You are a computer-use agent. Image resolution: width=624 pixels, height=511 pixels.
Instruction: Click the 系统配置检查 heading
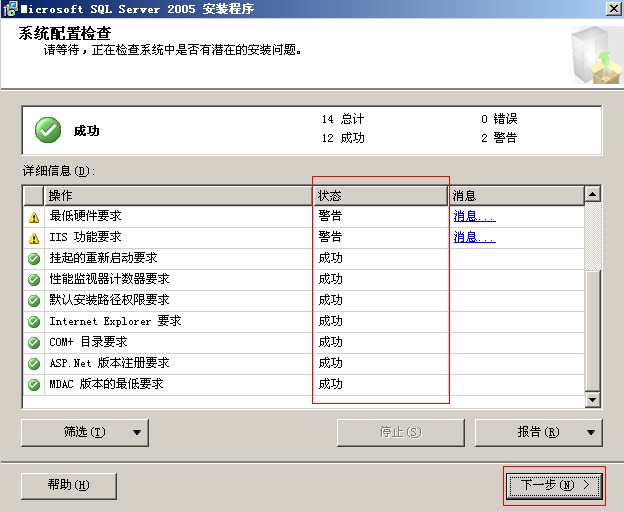tap(65, 33)
